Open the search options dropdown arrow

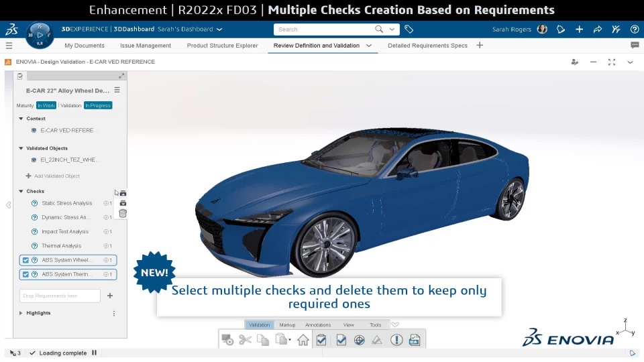[392, 29]
